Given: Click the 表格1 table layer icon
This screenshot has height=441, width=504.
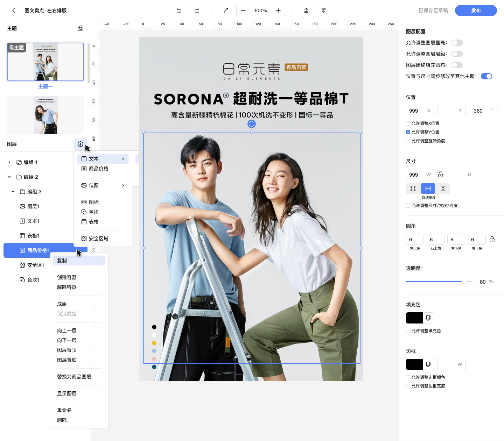Looking at the screenshot, I should click(x=22, y=236).
